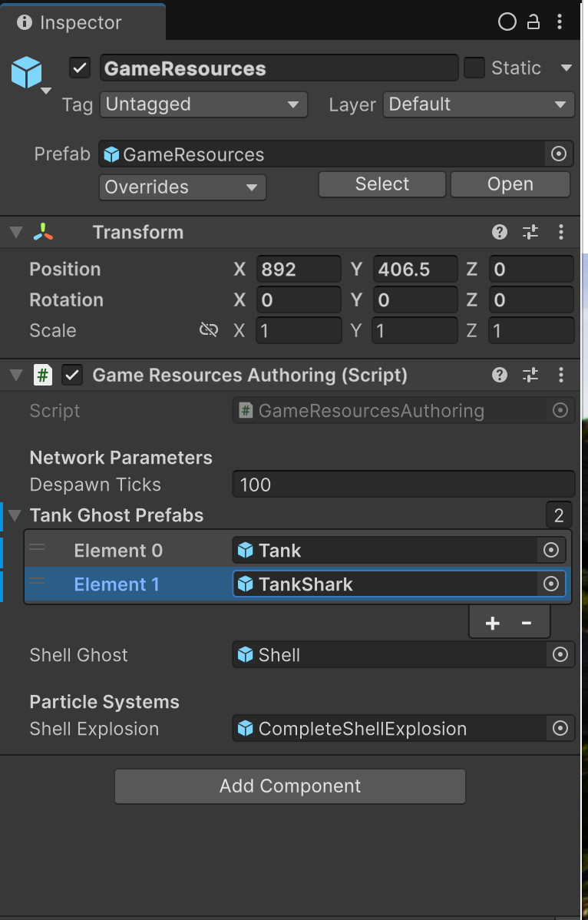Click plus to add Tank Ghost Prefab element
588x920 pixels.
tap(493, 623)
